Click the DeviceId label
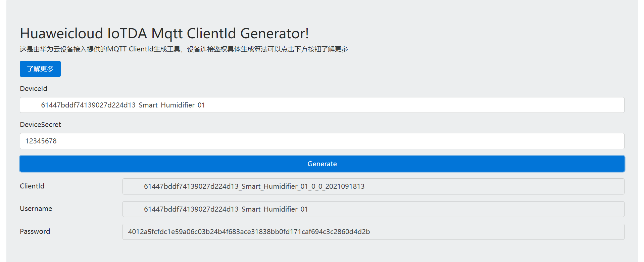 click(34, 89)
